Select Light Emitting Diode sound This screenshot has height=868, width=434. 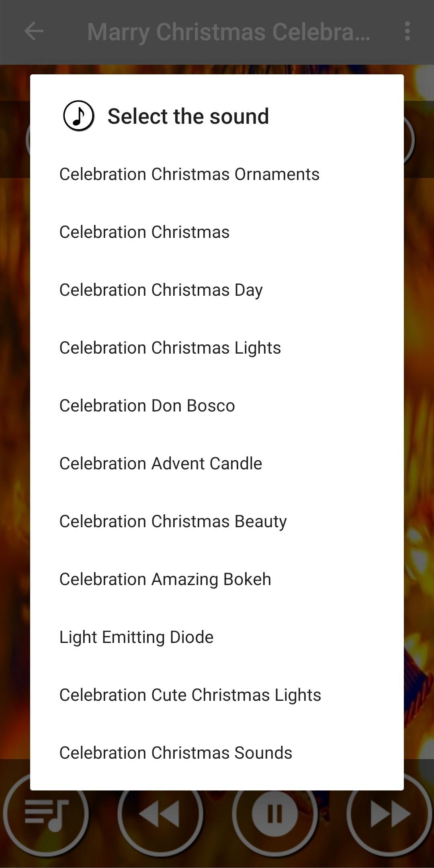point(217,637)
